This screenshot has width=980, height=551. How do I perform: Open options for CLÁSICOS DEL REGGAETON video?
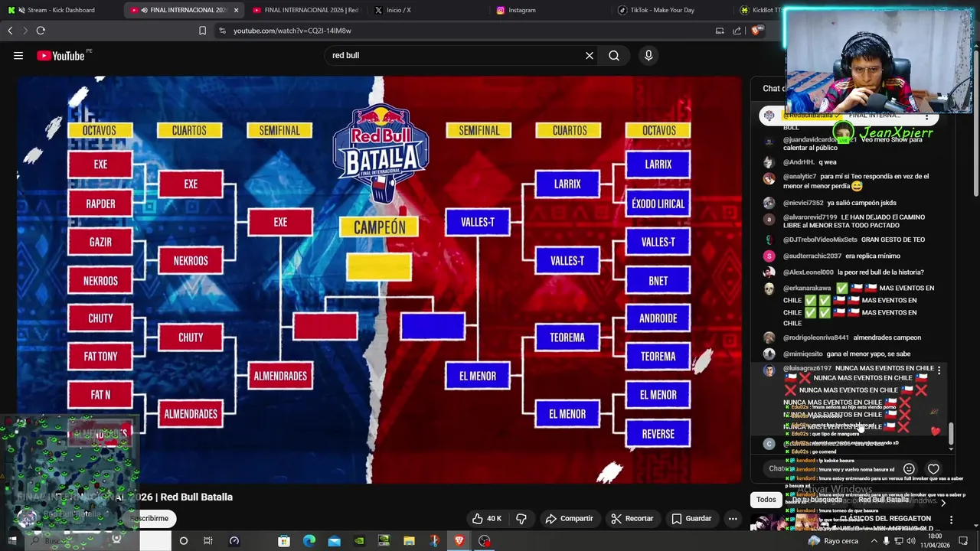click(x=951, y=520)
